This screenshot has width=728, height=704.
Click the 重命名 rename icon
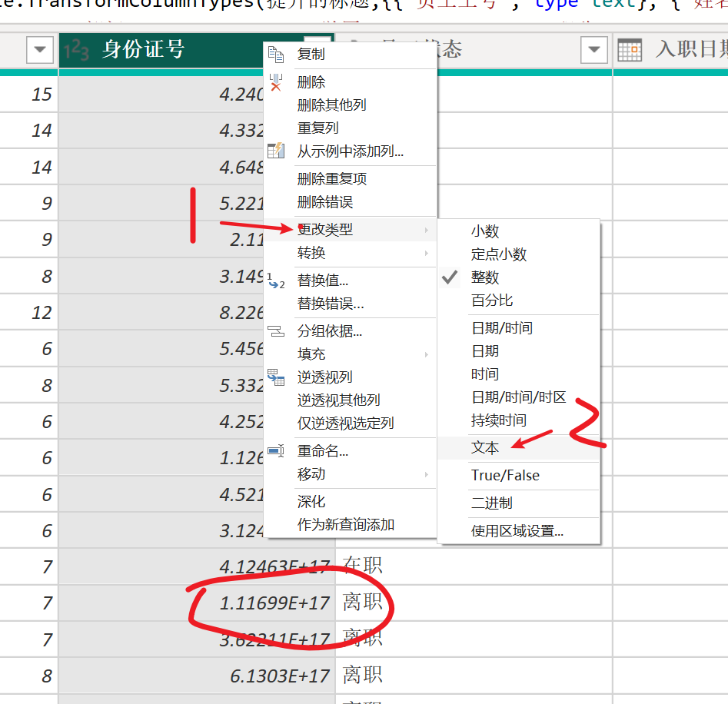(x=275, y=451)
